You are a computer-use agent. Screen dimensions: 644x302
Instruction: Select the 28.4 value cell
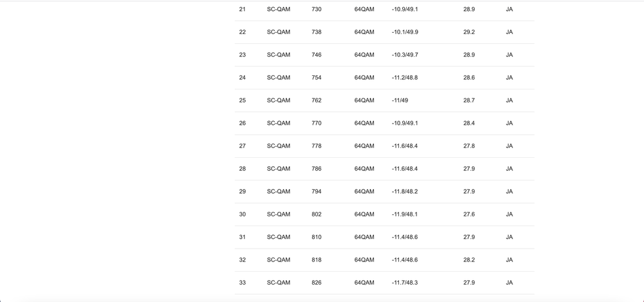click(469, 123)
